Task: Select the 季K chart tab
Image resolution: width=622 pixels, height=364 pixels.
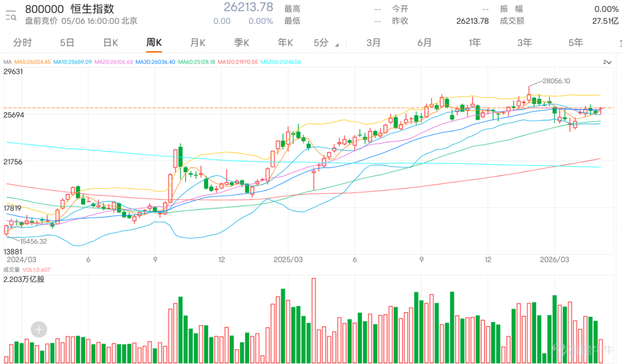Action: click(241, 43)
